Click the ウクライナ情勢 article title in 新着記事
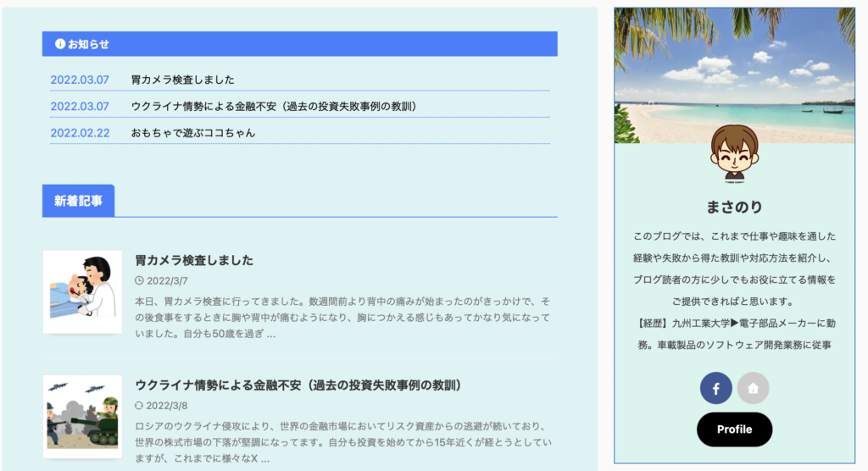Screen dimensions: 868x471 [x=300, y=385]
